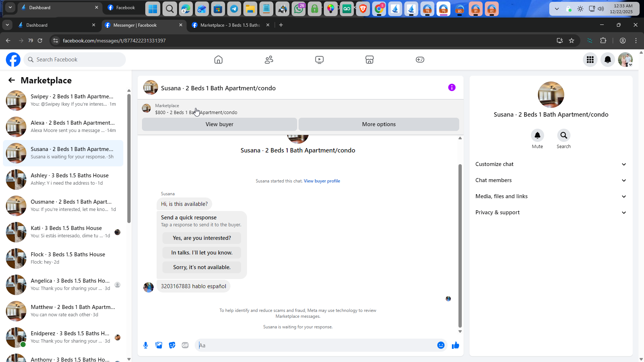Screen dimensions: 644x362
Task: Focus the Aa message input box
Action: click(x=316, y=345)
